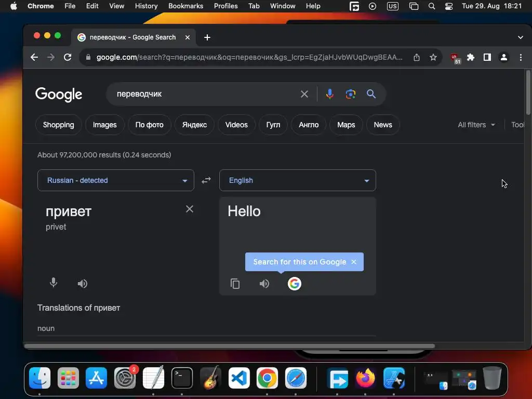Open Spotlight search in menu bar

pos(432,6)
